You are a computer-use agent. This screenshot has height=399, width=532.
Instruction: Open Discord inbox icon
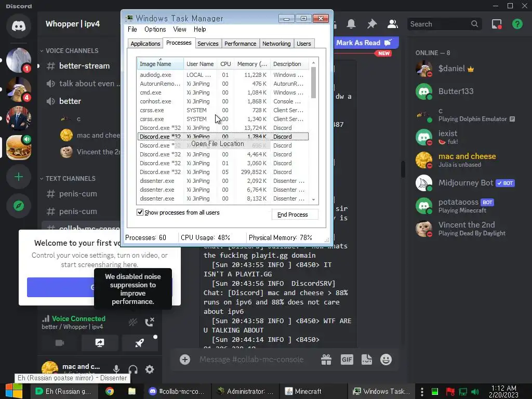click(x=497, y=24)
